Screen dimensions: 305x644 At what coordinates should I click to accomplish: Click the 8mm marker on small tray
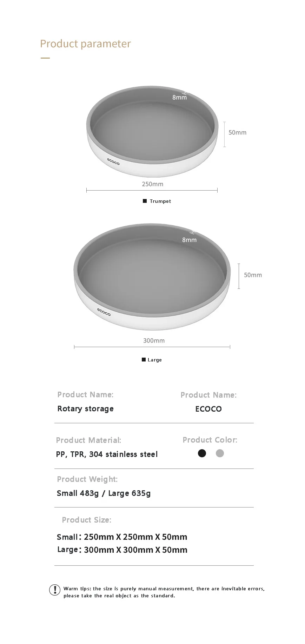click(180, 97)
